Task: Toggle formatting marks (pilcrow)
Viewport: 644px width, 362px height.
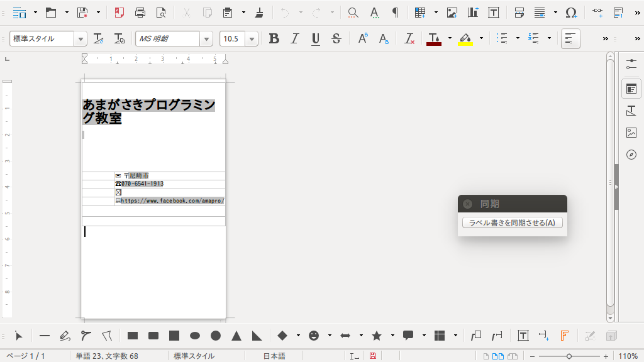Action: 395,13
